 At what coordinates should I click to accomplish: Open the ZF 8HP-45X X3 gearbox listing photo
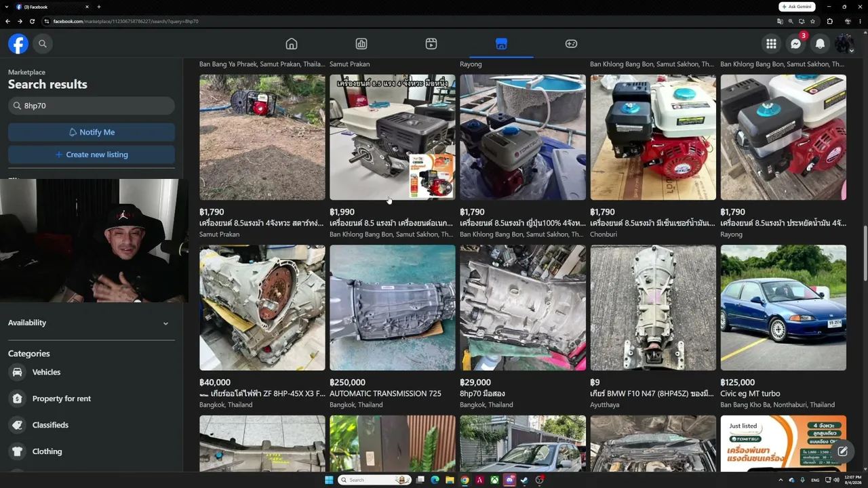pyautogui.click(x=262, y=308)
